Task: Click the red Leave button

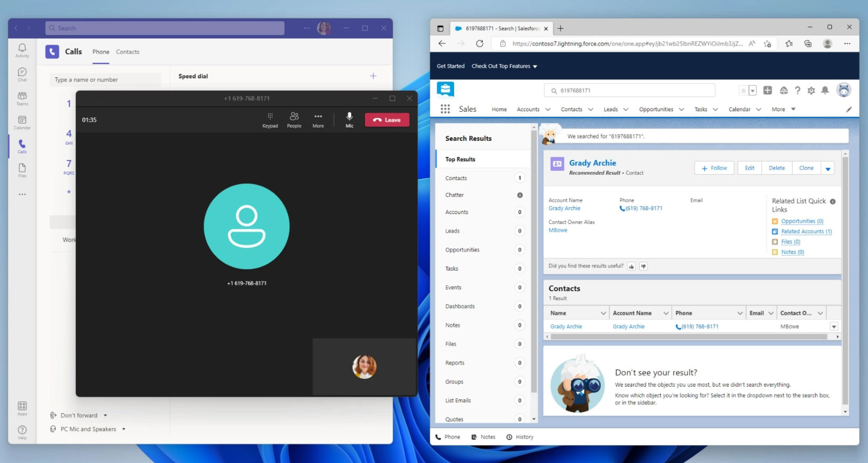Action: pos(387,120)
